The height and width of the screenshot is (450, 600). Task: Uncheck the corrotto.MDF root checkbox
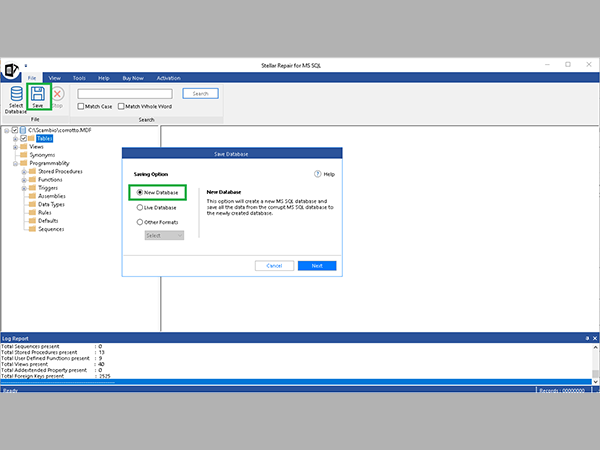(x=15, y=130)
